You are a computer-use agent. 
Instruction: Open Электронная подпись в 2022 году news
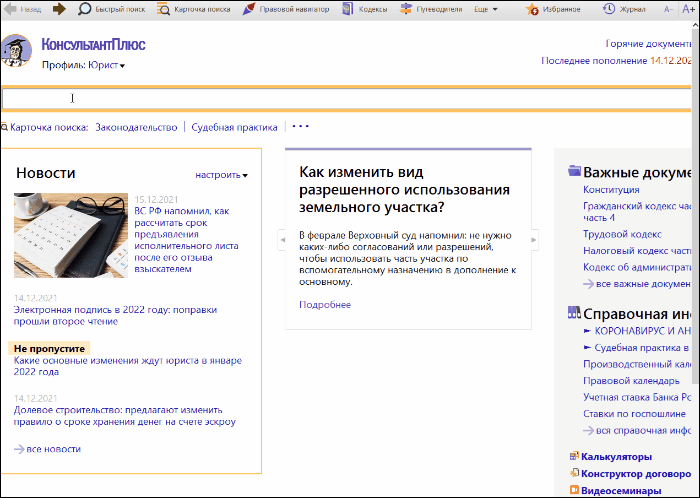pos(115,315)
